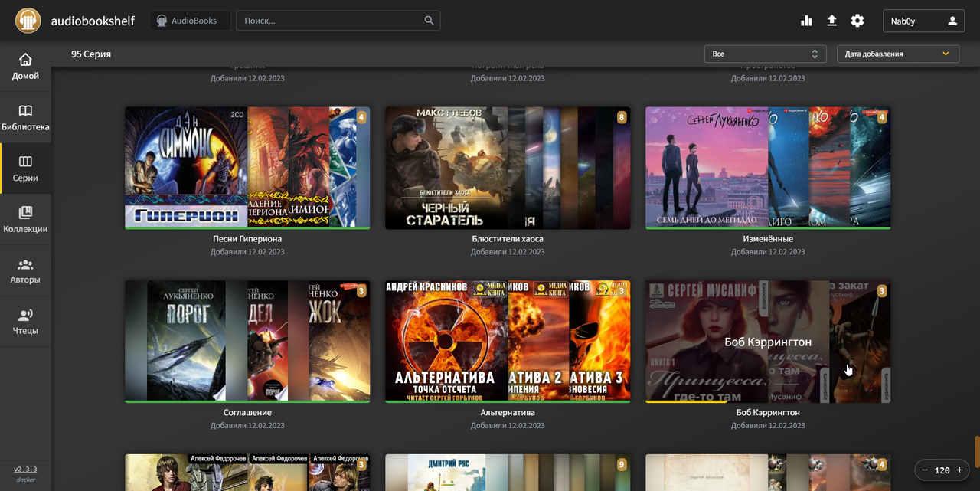Viewport: 980px width, 491px height.
Task: Click the Альтернатива title text
Action: coord(508,413)
